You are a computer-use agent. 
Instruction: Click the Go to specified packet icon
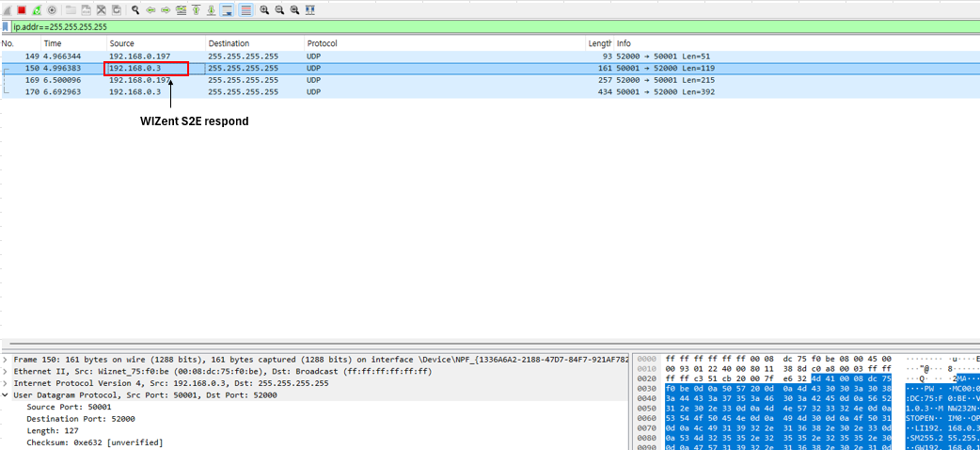point(182,10)
